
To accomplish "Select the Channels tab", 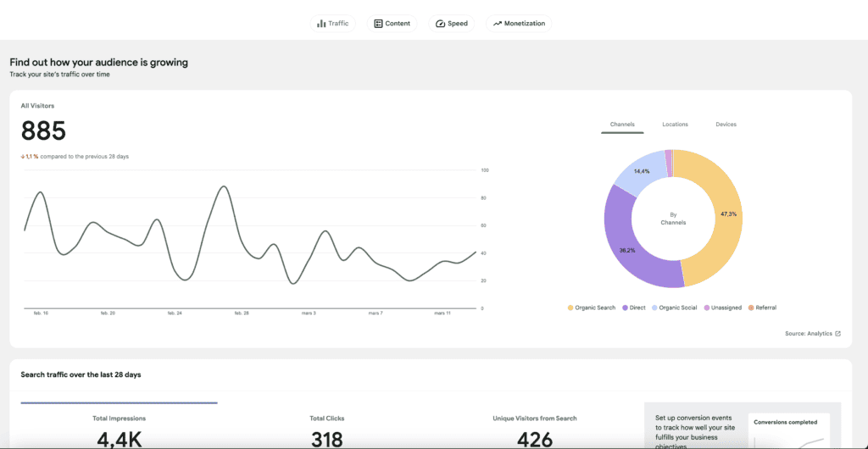I will click(622, 125).
